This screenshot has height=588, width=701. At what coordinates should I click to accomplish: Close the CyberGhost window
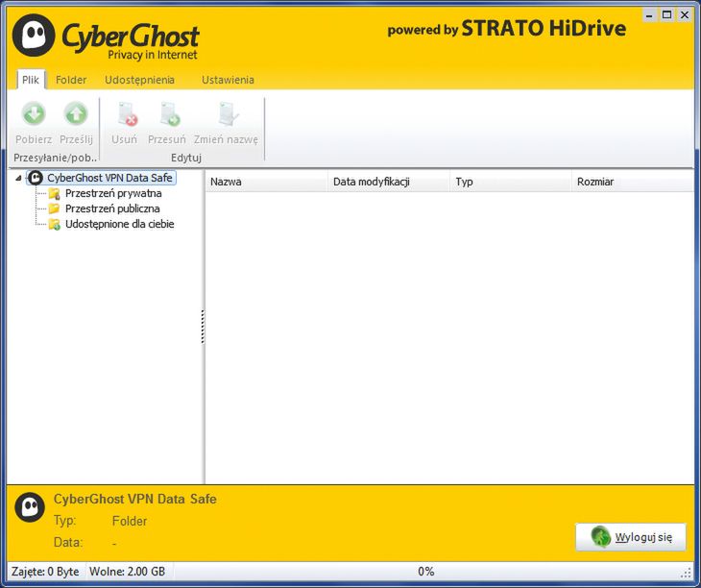[x=685, y=15]
